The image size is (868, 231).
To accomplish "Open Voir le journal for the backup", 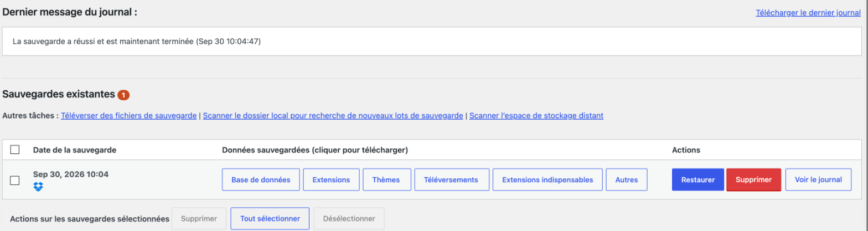I will point(818,179).
